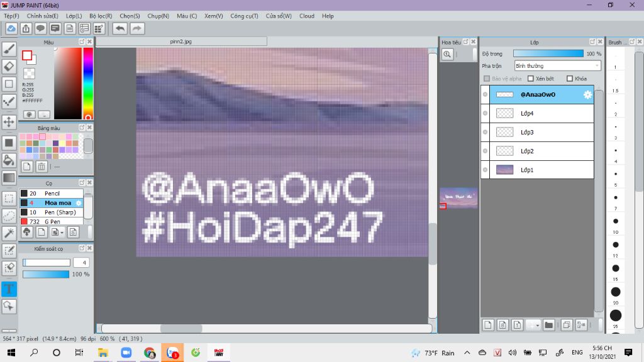Select the Select Pen tool

[x=9, y=251]
